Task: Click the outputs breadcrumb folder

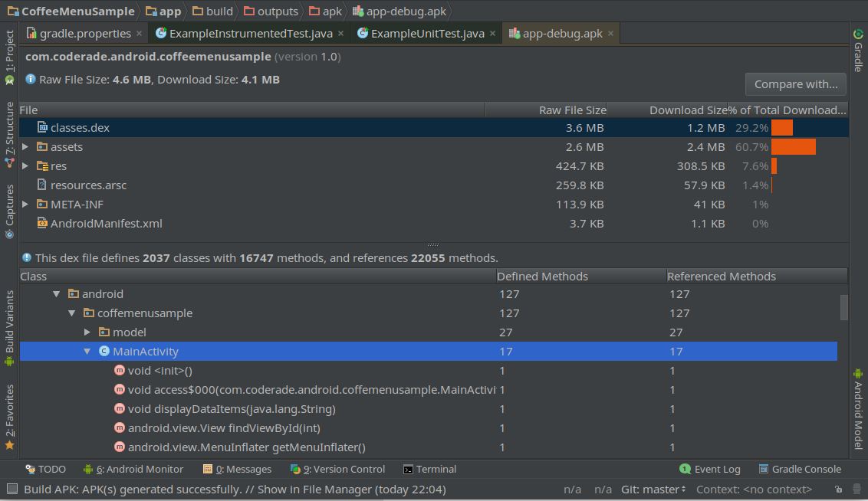Action: coord(271,11)
